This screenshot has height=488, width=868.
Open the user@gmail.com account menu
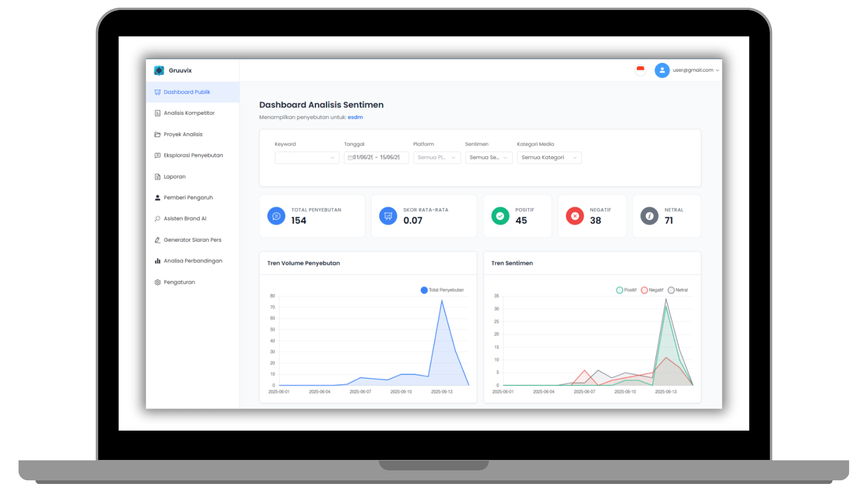pyautogui.click(x=692, y=70)
